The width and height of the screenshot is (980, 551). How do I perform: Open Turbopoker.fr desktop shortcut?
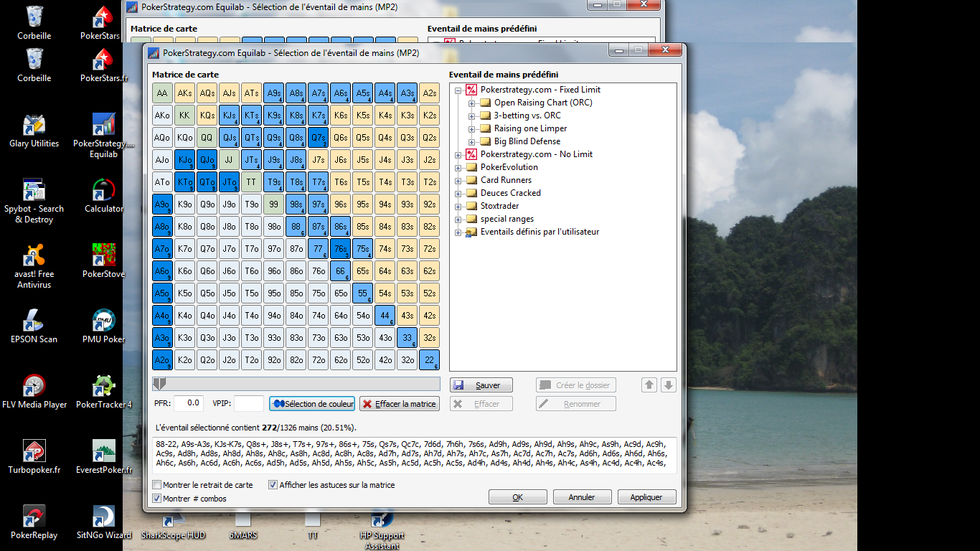(34, 456)
